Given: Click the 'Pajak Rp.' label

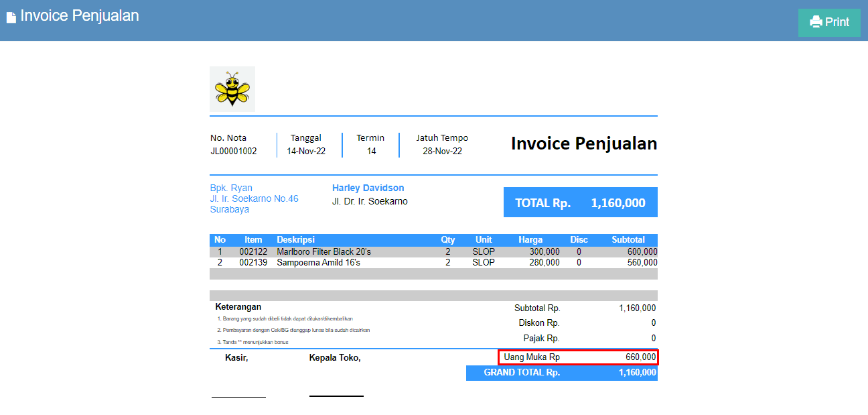Looking at the screenshot, I should (x=542, y=339).
